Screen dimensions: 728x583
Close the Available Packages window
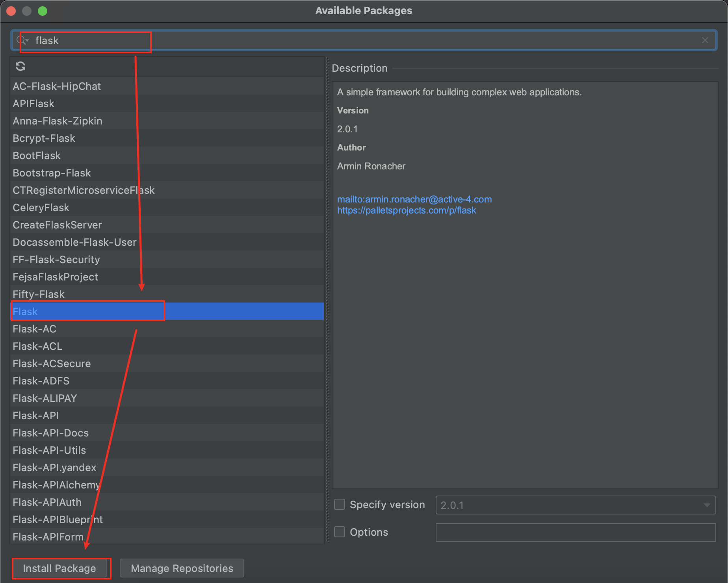[x=11, y=11]
